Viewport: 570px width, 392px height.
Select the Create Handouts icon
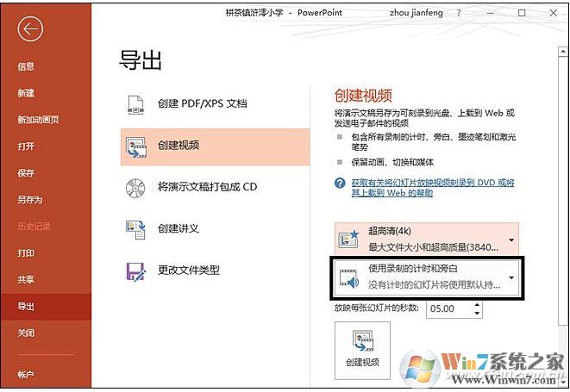(x=135, y=229)
